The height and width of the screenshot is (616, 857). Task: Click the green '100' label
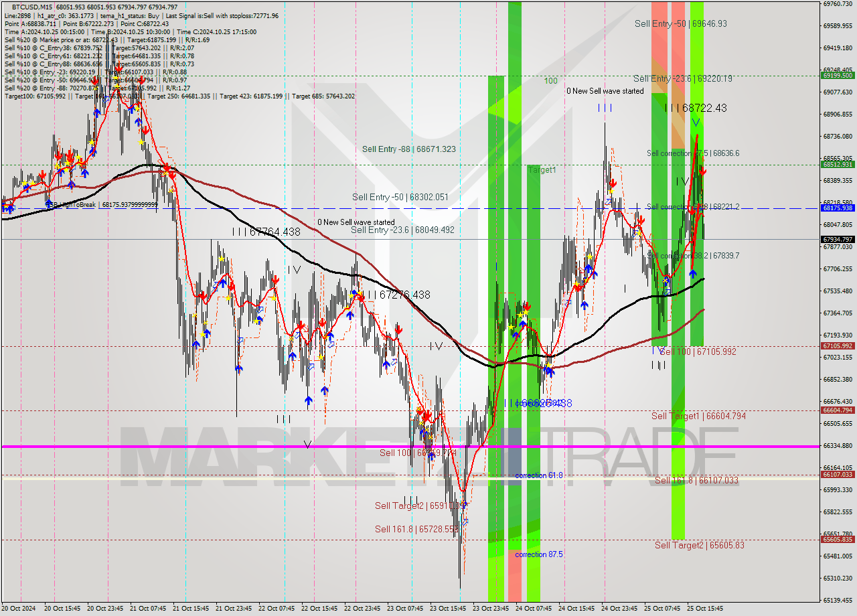pyautogui.click(x=550, y=81)
